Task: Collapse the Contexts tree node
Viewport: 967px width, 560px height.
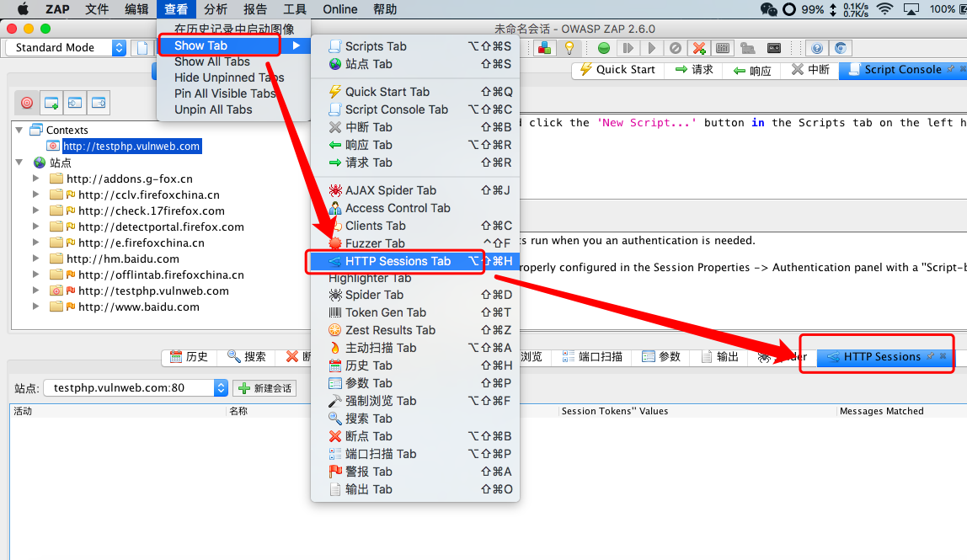Action: click(19, 131)
